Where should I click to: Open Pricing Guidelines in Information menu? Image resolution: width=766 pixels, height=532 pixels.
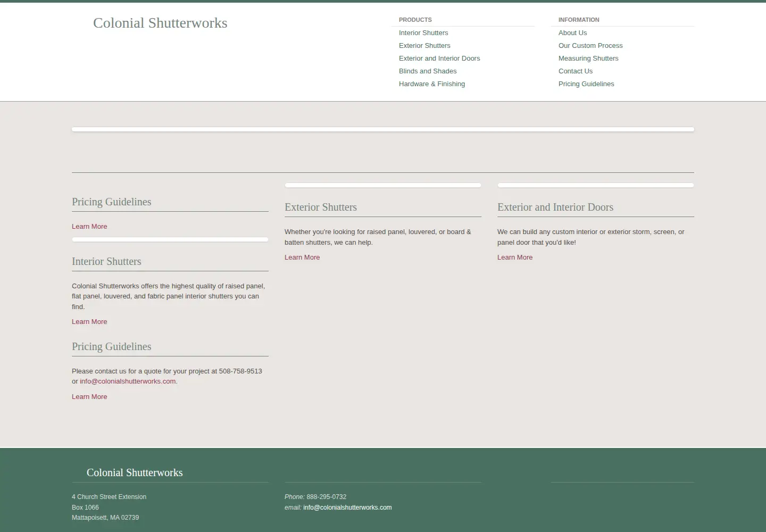click(586, 84)
